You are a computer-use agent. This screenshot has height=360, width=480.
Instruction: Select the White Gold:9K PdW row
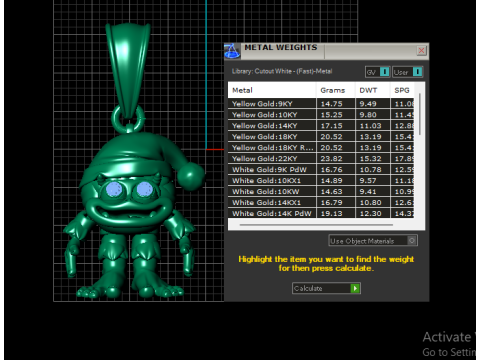click(x=321, y=169)
